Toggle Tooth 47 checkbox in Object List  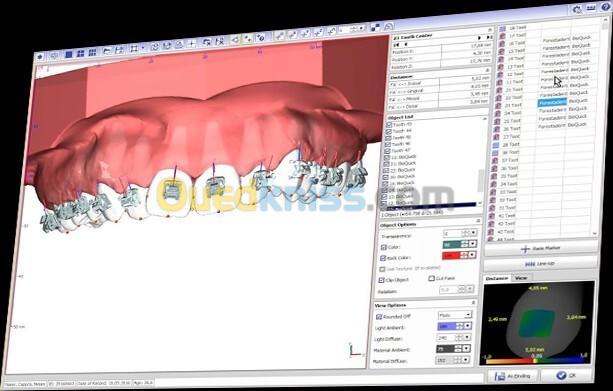click(x=387, y=151)
